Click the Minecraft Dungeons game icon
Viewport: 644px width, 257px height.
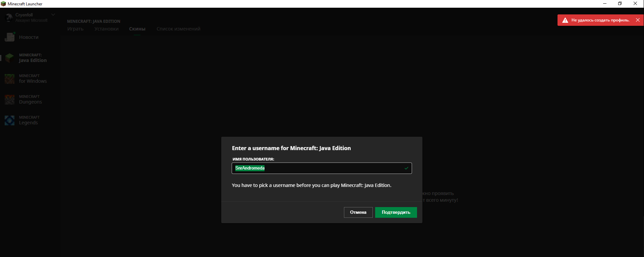coord(10,100)
